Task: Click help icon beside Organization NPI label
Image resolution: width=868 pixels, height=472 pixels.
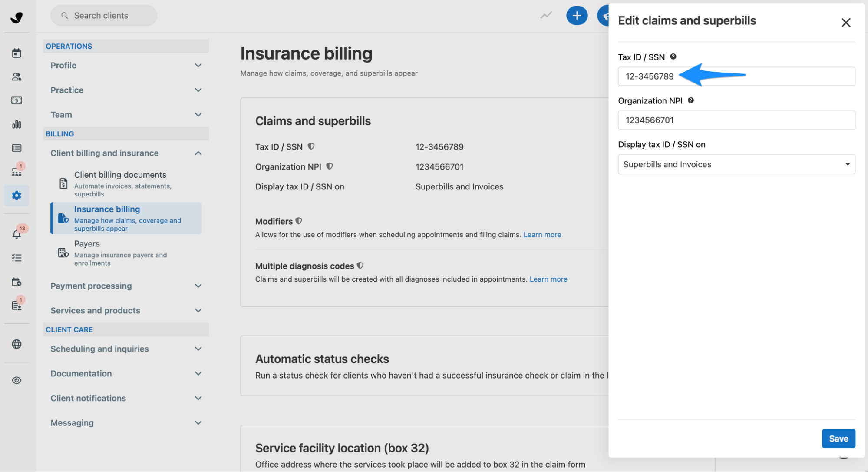Action: click(x=691, y=100)
